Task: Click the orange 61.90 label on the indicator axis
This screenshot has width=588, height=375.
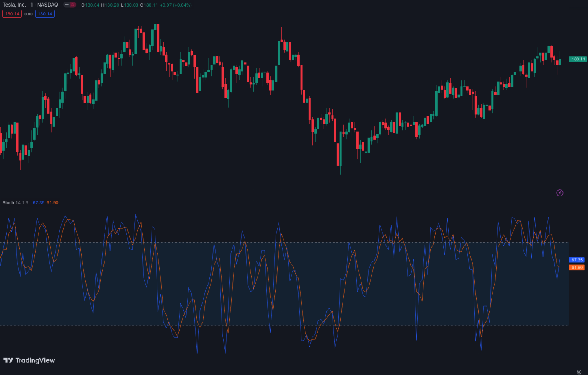Action: (576, 268)
